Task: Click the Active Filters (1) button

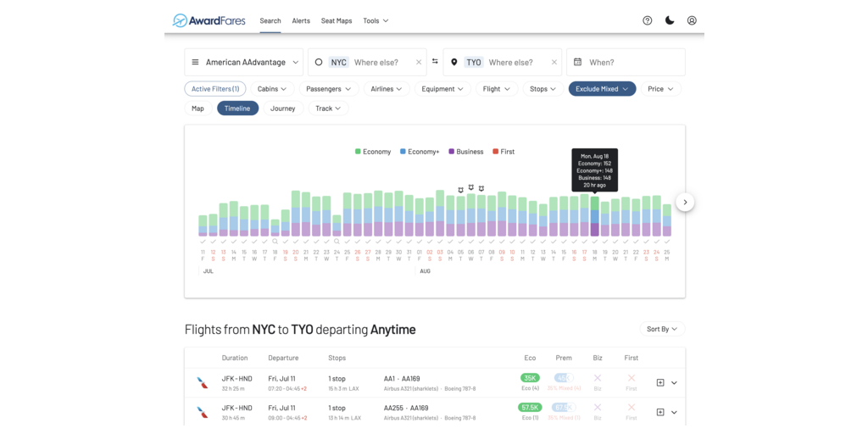Action: 215,89
